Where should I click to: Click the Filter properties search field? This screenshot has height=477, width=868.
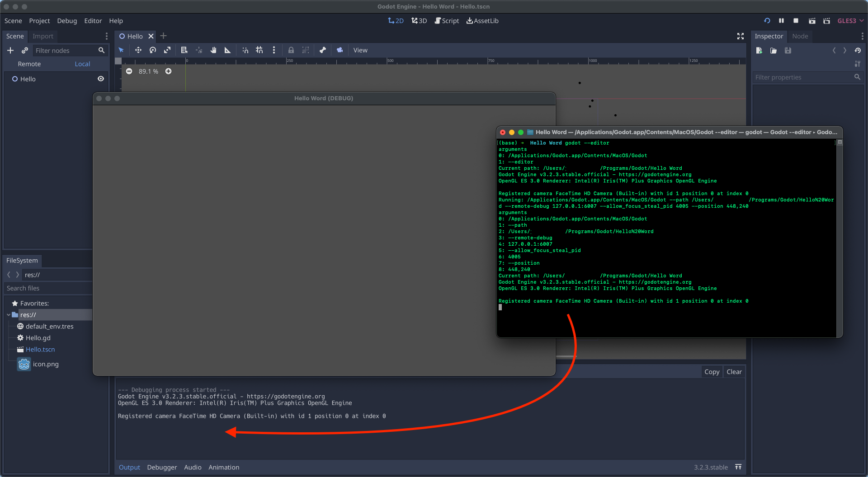805,77
